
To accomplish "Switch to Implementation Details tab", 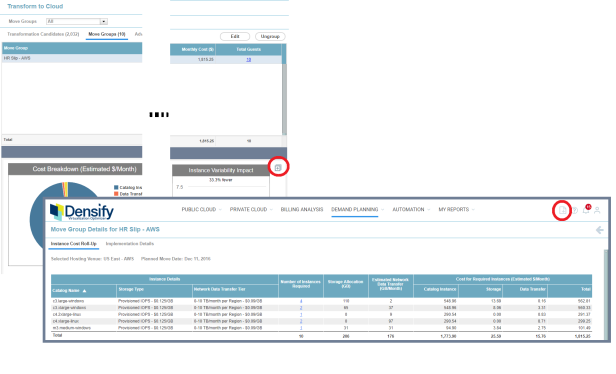I will coord(130,244).
